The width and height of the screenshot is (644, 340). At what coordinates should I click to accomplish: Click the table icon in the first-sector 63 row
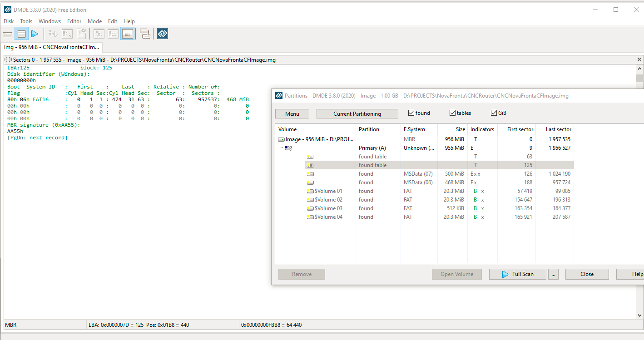tap(310, 157)
